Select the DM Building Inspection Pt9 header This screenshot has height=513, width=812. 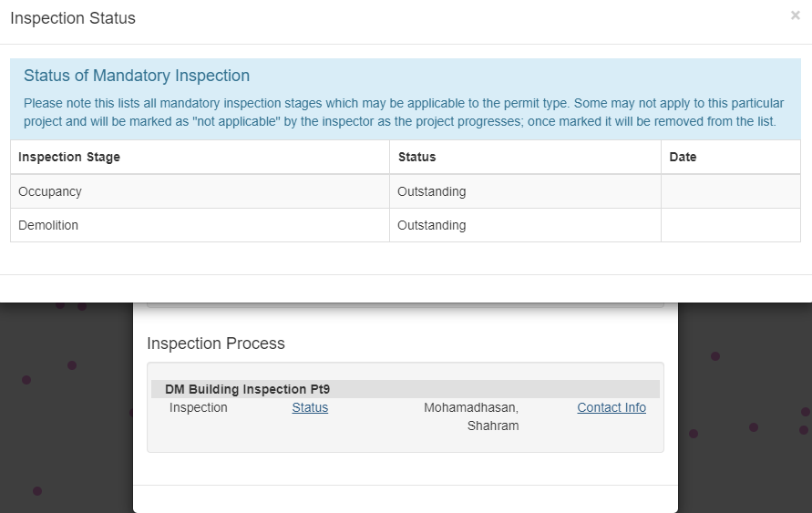pos(247,389)
